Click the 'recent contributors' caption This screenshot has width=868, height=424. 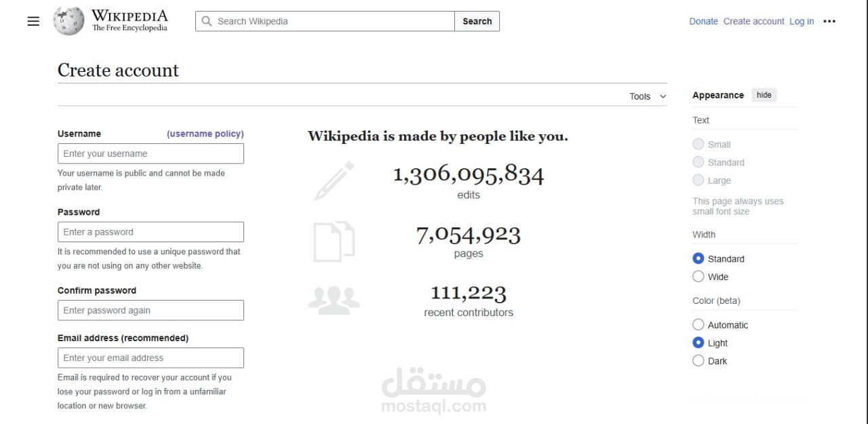pos(469,313)
